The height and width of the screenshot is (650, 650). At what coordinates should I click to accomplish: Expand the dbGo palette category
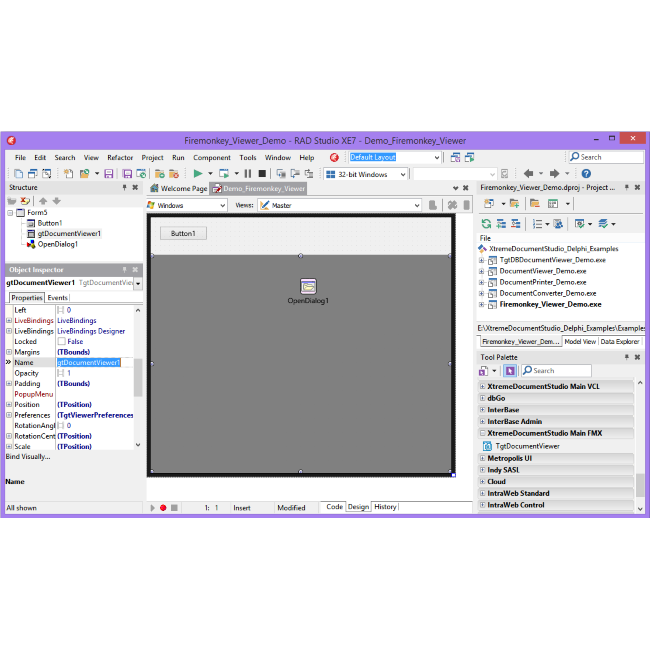coord(482,398)
